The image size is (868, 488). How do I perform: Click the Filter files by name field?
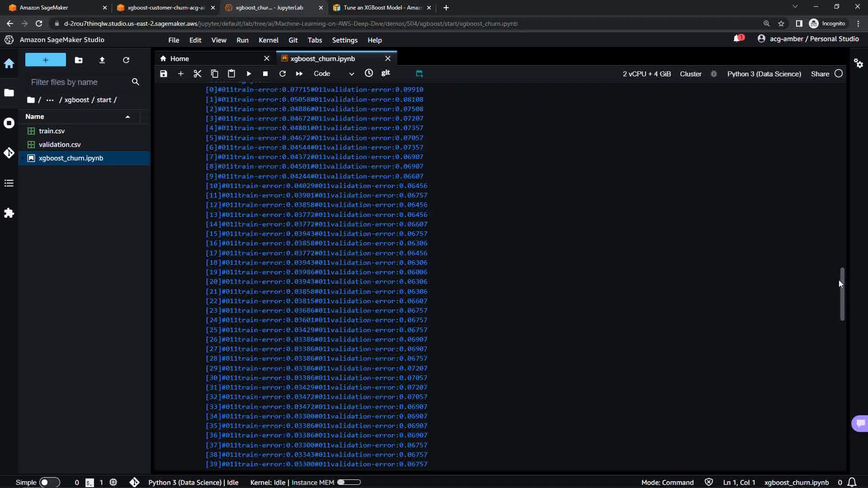tap(77, 82)
